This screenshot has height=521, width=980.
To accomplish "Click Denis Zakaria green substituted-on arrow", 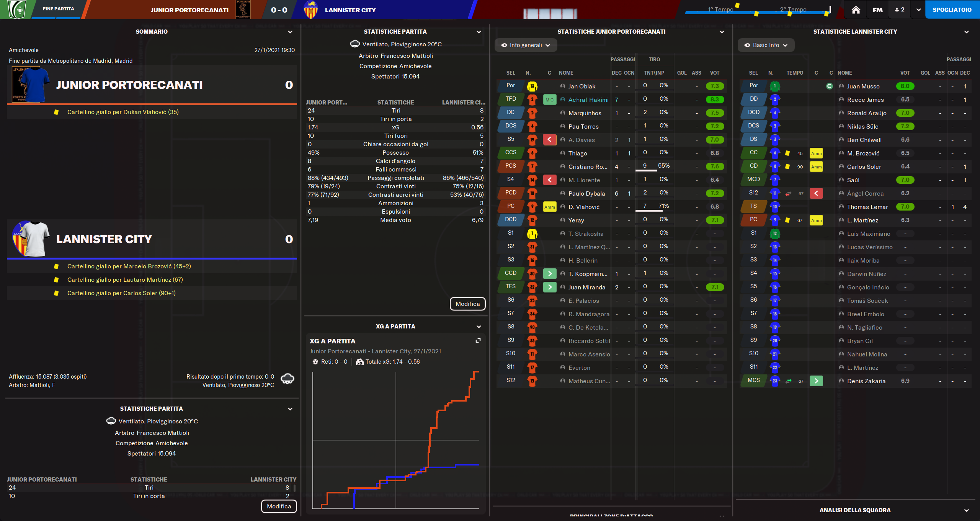I will (x=816, y=381).
